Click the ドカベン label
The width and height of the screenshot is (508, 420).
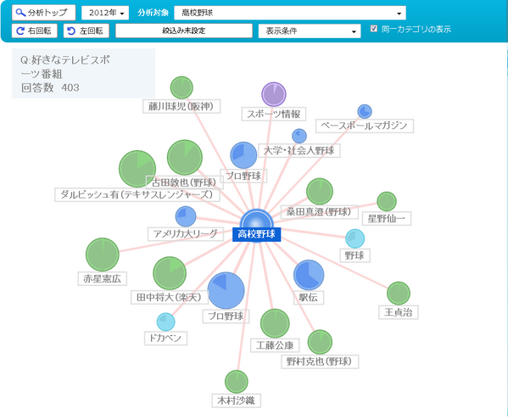(165, 338)
